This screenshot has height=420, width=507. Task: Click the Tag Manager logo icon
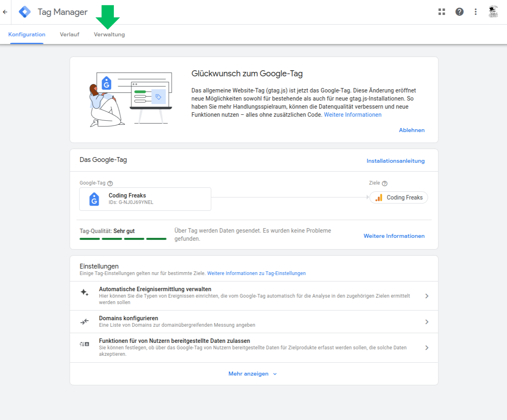point(25,12)
